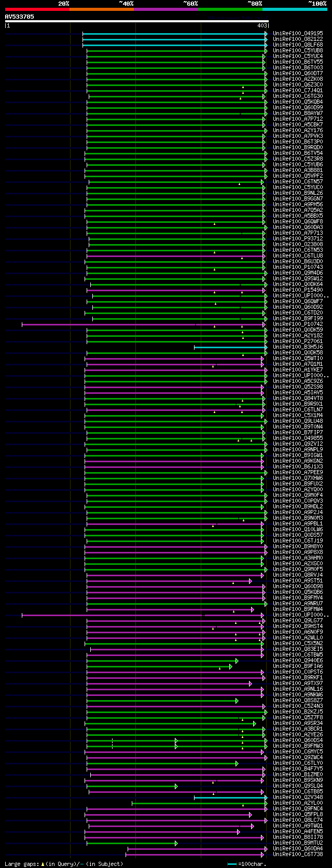Click the UniRef100_O49195 hit label
332x868 pixels.
298,33
